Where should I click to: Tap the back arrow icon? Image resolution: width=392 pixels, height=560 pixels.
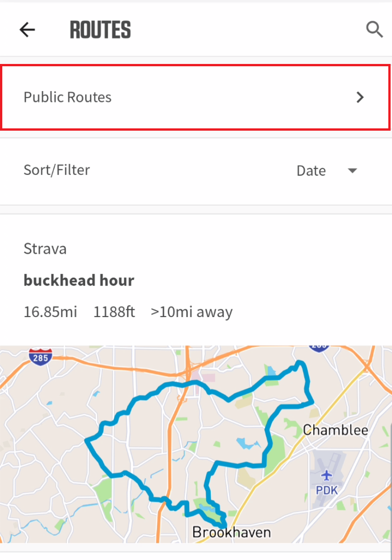[27, 30]
